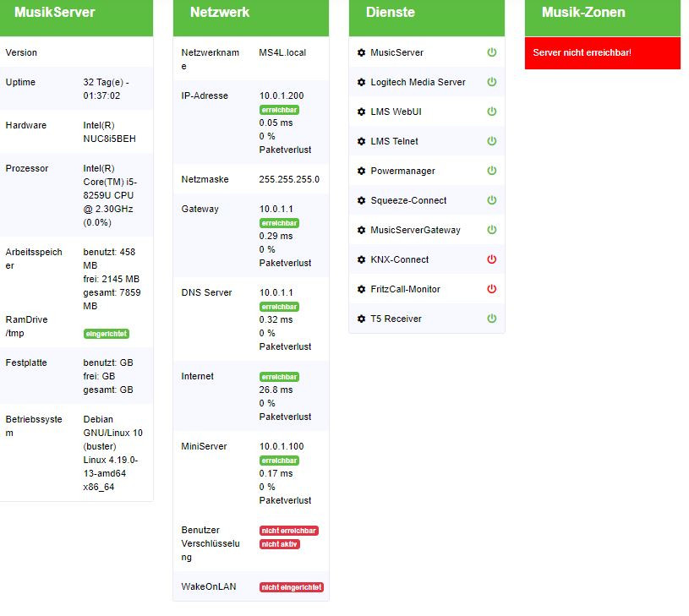Screen dimensions: 689x616
Task: Select the LMS Telnet service name
Action: [394, 141]
